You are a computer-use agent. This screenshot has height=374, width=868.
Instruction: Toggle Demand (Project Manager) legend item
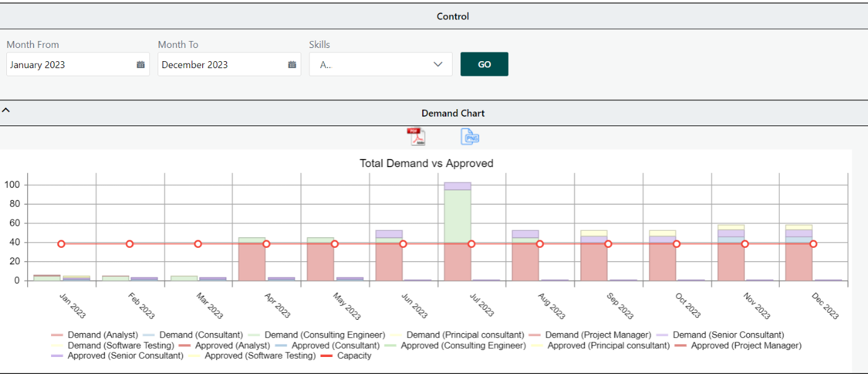click(x=590, y=335)
